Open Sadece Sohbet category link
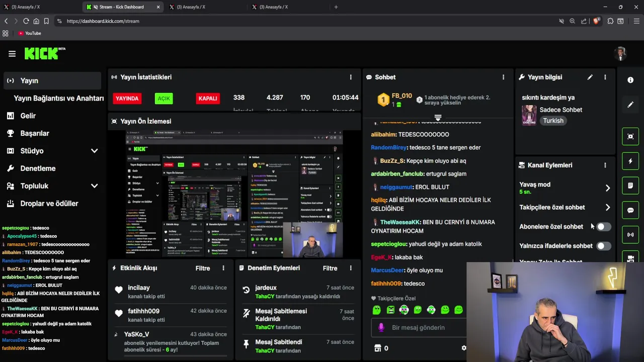 [x=561, y=110]
